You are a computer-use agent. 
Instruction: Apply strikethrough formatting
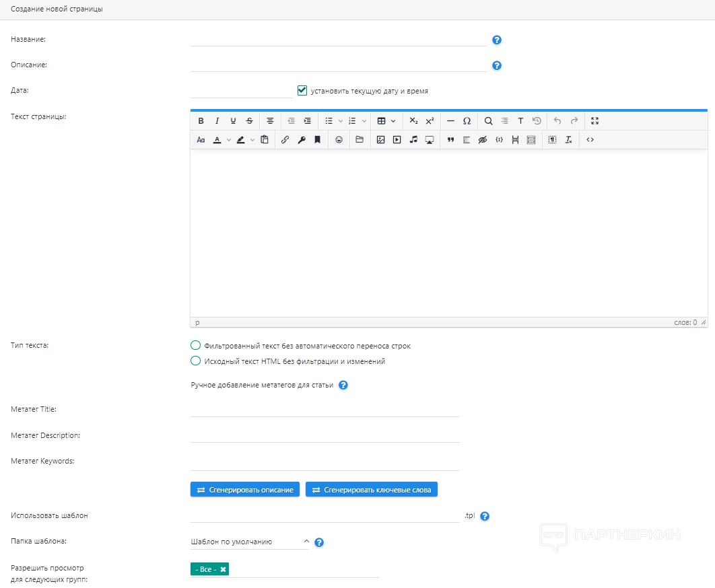(x=249, y=121)
